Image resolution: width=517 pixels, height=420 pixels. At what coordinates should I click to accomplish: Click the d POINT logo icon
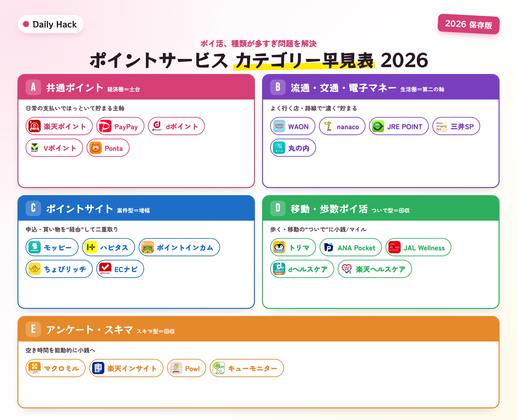pyautogui.click(x=157, y=126)
